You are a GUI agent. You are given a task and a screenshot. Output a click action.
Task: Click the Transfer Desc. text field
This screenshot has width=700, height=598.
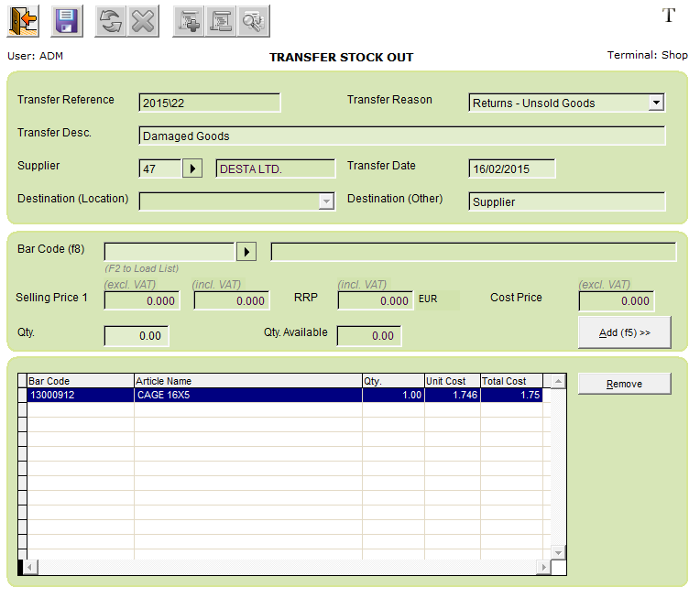pos(401,136)
